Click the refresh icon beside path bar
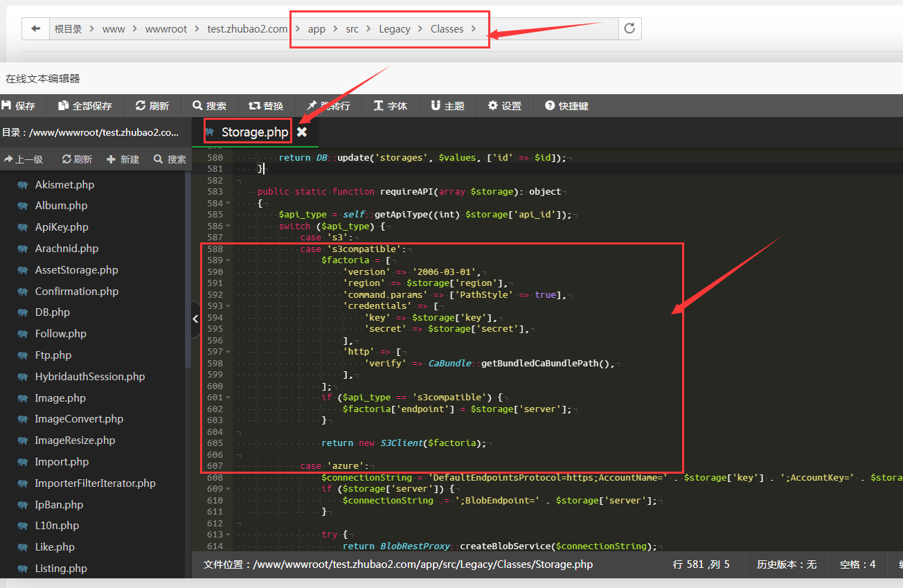Image resolution: width=903 pixels, height=588 pixels. tap(629, 29)
